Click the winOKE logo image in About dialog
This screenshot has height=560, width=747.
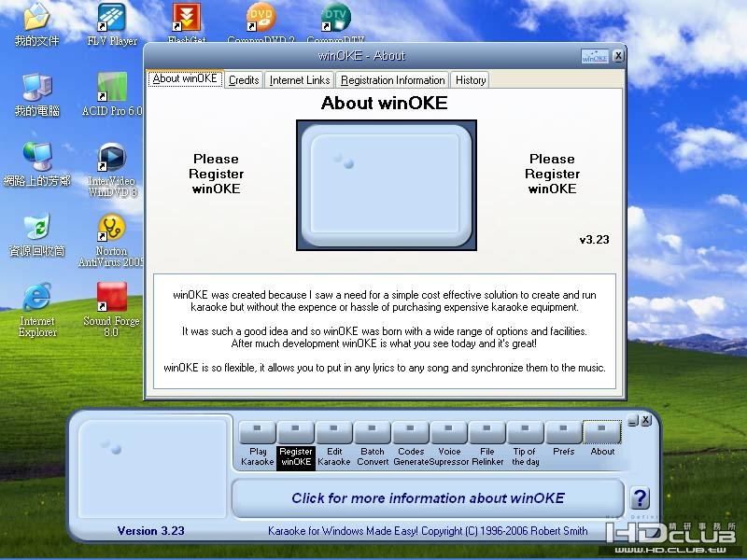pyautogui.click(x=387, y=185)
